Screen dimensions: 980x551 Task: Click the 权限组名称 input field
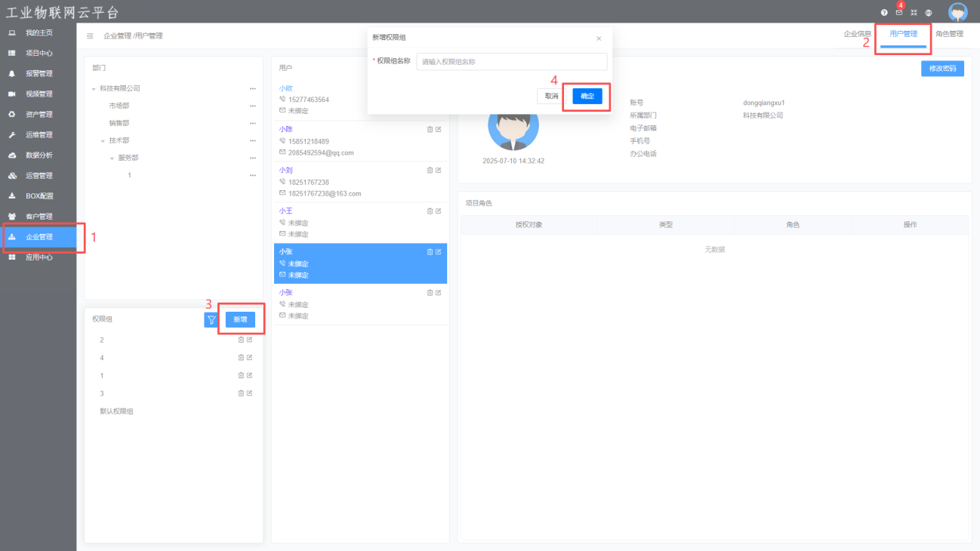[x=511, y=62]
